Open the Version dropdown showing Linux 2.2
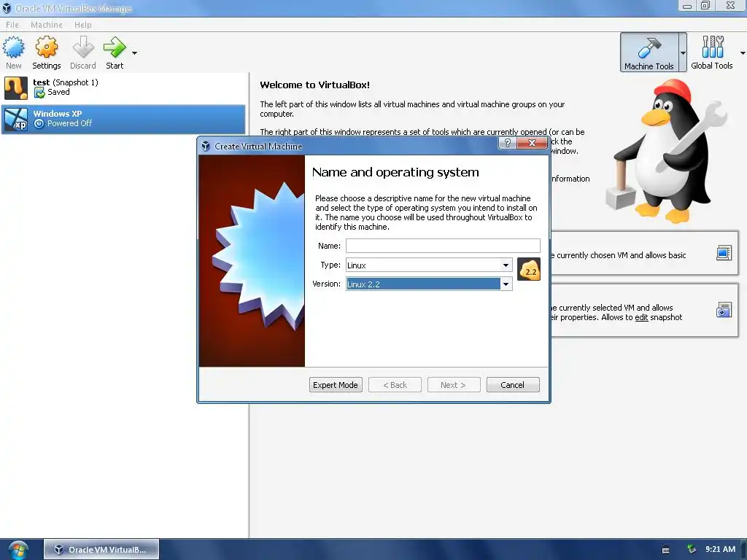Image resolution: width=747 pixels, height=560 pixels. 429,284
